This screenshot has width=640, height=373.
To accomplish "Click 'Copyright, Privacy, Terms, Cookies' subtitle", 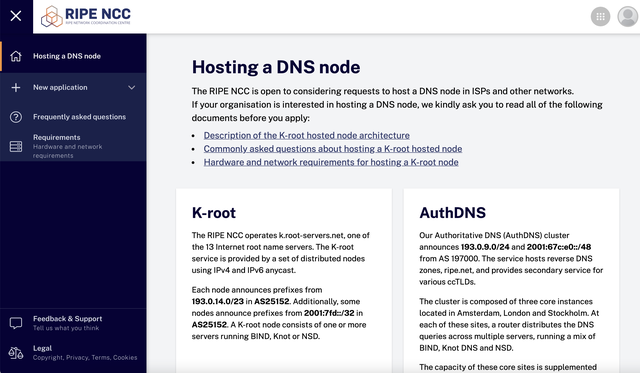I will pos(85,357).
